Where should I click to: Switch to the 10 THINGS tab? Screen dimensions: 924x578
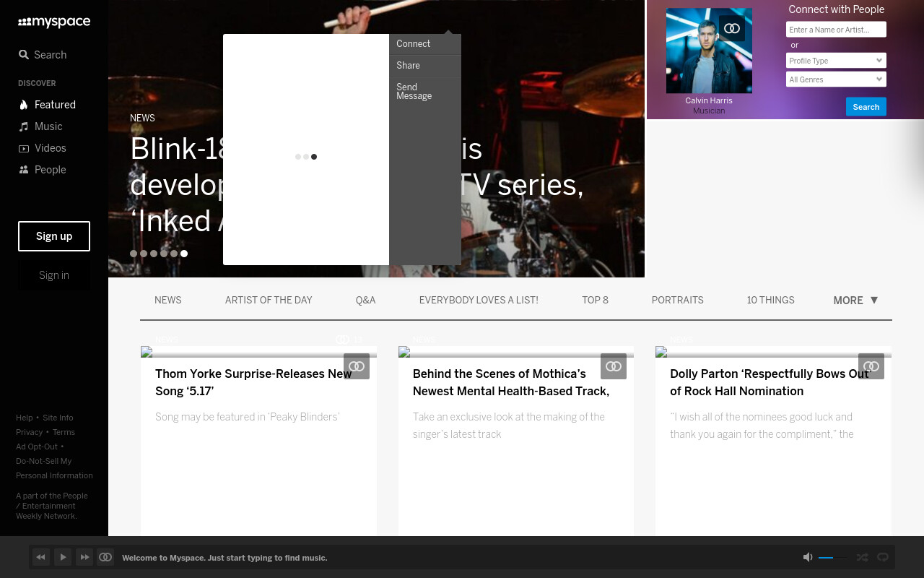(771, 301)
